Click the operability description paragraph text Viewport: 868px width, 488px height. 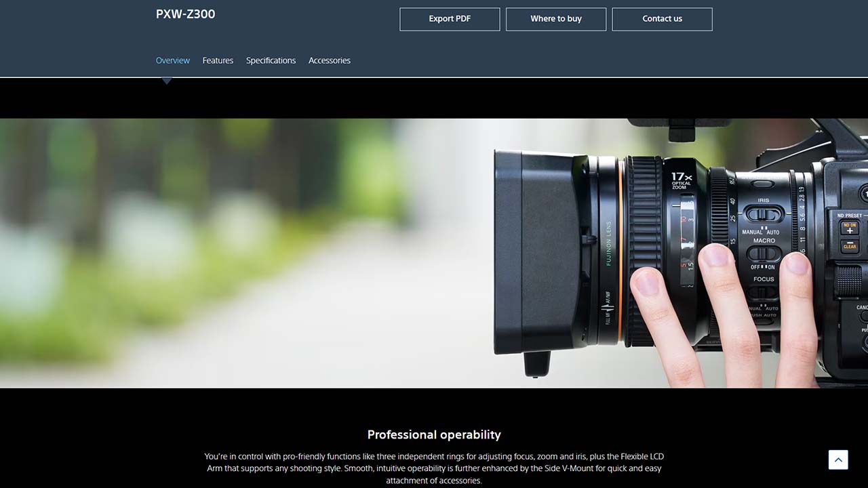pyautogui.click(x=434, y=468)
